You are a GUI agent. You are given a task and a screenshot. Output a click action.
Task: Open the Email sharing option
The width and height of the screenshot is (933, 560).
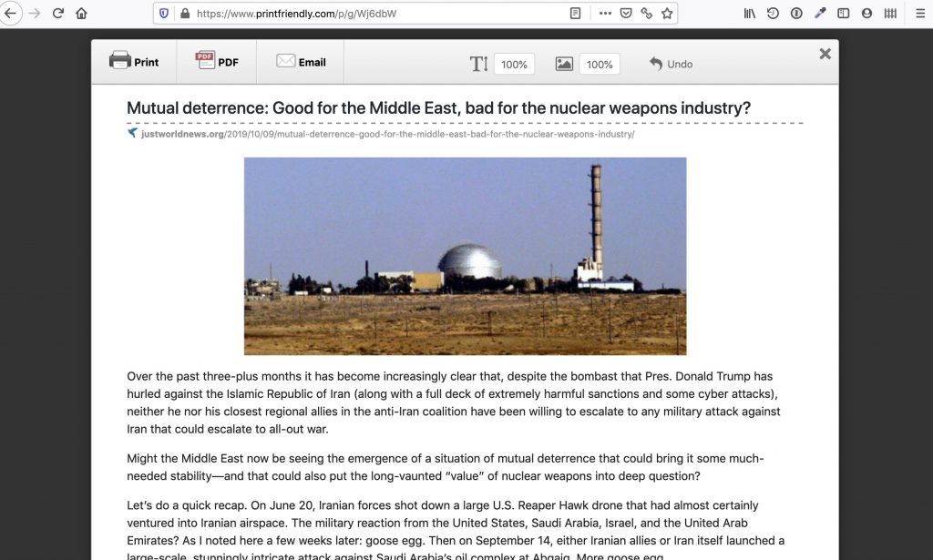(301, 62)
